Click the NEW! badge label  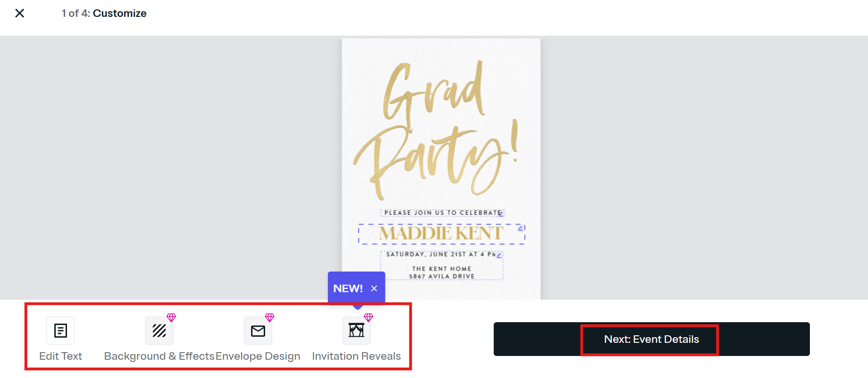coord(348,288)
